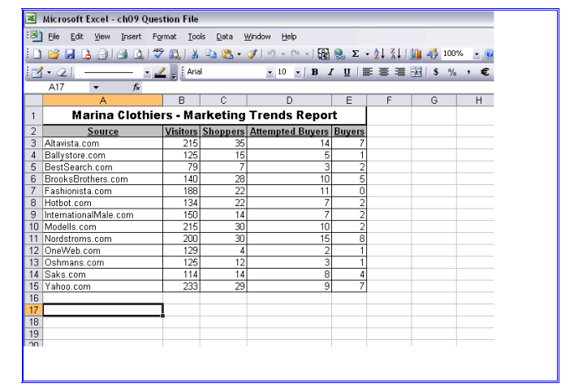Viewport: 574px width, 392px height.
Task: Center cell text
Action: [383, 72]
